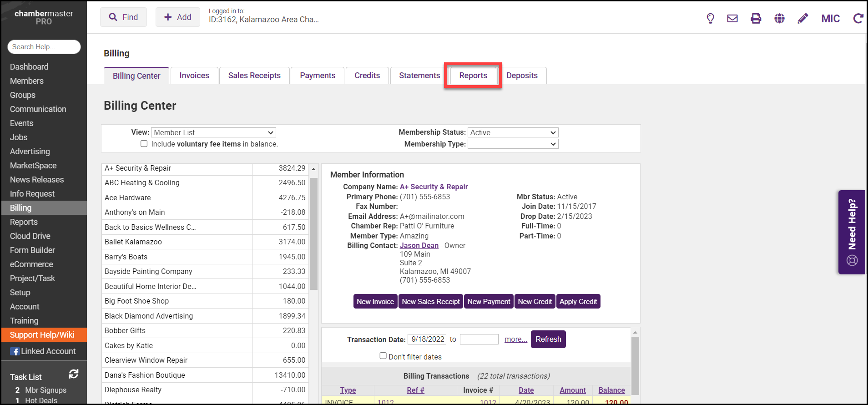The image size is (868, 405).
Task: Click the New Invoice button
Action: pos(375,301)
